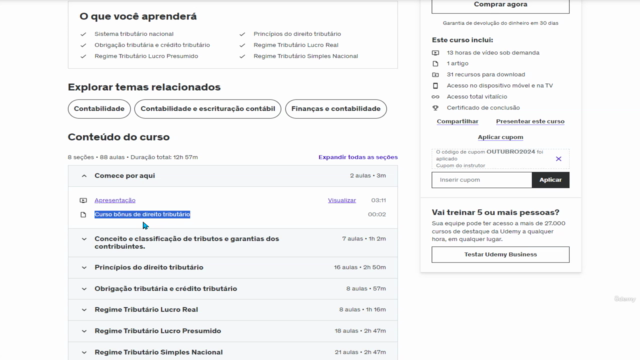Click the mobile device icon beside Acesso no dispositivo

pos(436,86)
